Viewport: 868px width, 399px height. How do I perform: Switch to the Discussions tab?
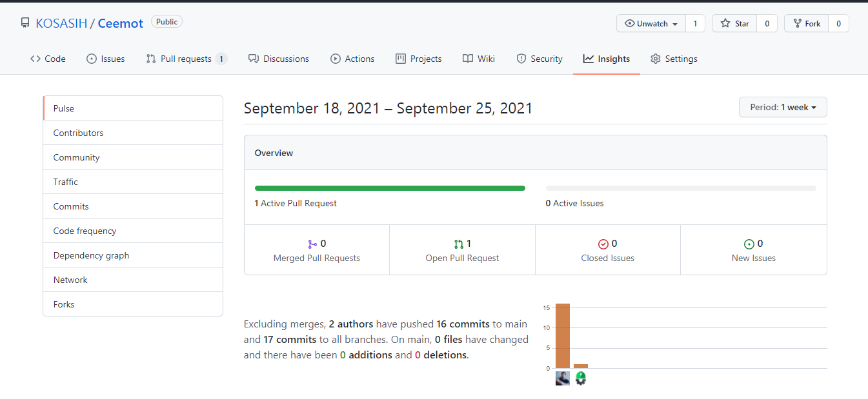coord(279,59)
